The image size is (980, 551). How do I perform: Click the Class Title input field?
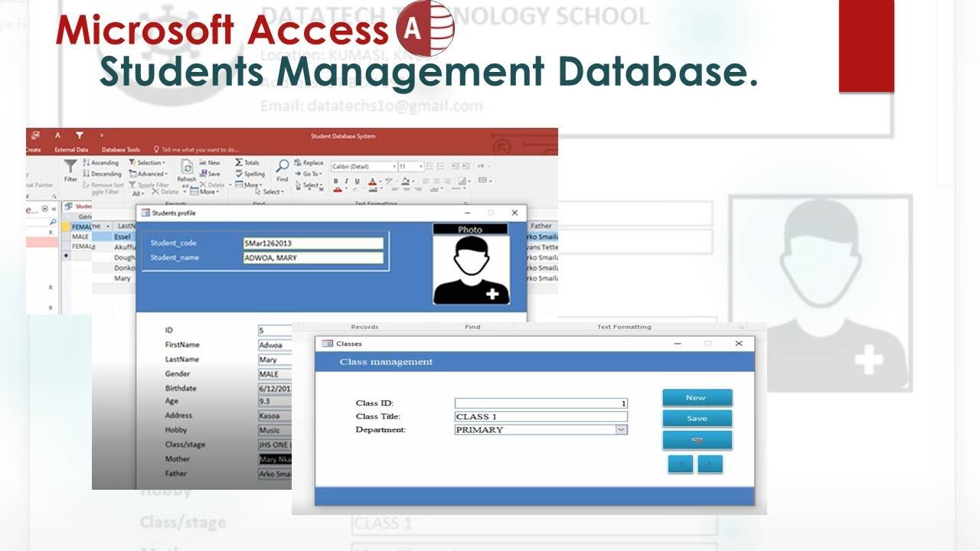(x=541, y=417)
